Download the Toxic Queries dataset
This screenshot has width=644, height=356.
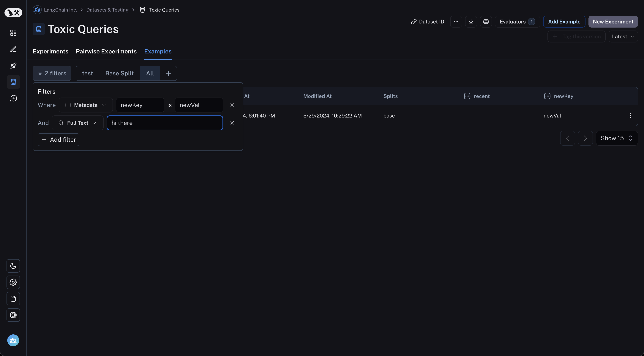point(471,21)
